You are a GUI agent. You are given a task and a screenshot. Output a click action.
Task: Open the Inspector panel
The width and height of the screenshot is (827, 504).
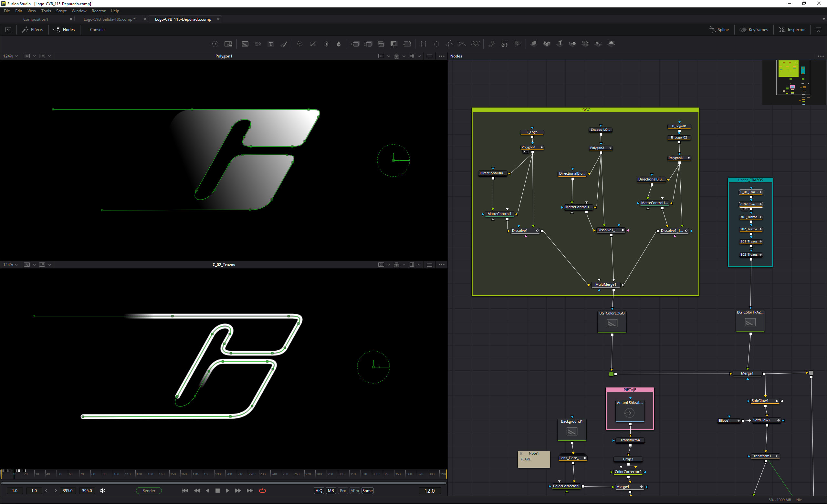(x=792, y=29)
